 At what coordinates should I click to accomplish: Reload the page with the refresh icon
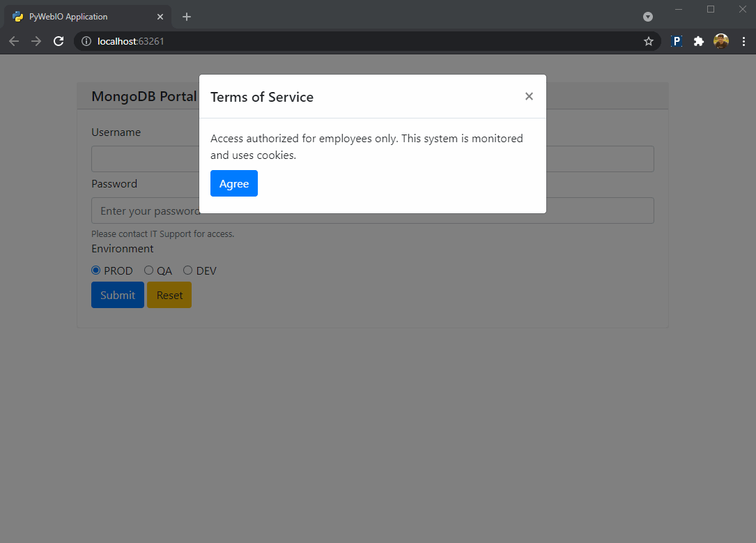(59, 41)
